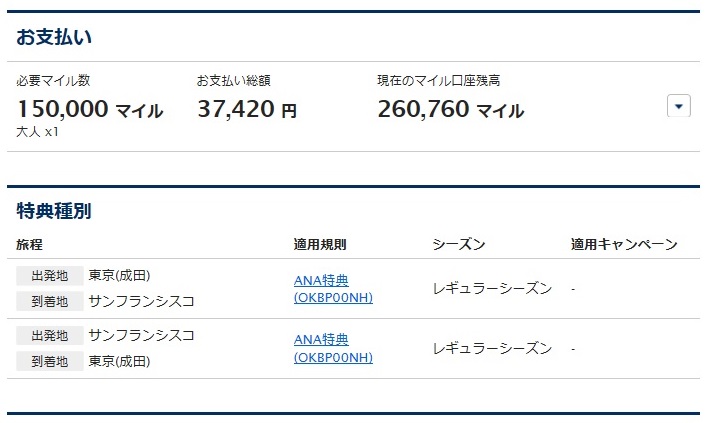Viewport: 711px width, 423px height.
Task: Click the 260,760 マイル account balance
Action: click(x=450, y=110)
